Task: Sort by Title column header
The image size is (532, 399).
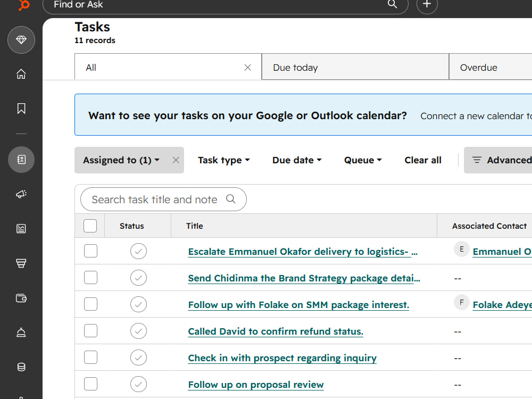Action: point(194,226)
